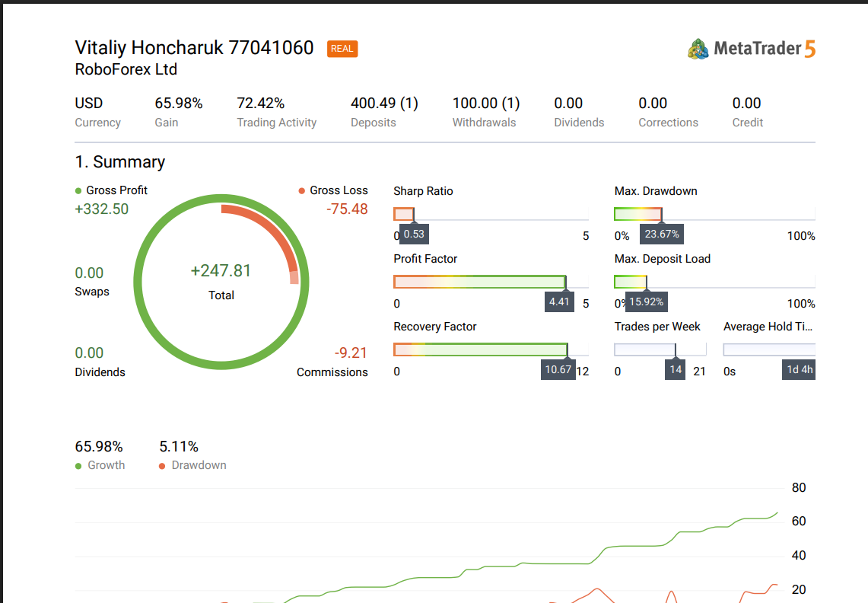Screen dimensions: 868x603
Task: Click the Average Hold Time gauge bar
Action: (x=769, y=349)
